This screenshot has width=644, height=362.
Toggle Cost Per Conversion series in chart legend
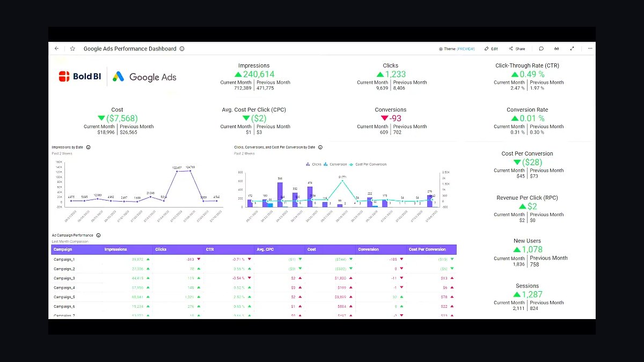368,165
